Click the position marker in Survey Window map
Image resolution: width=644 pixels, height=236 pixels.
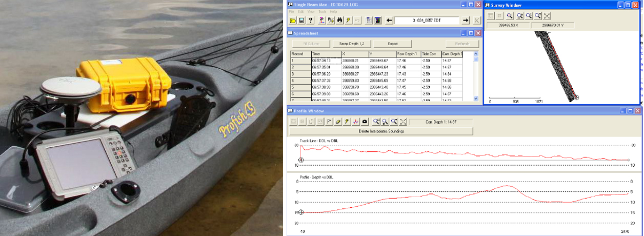coord(576,98)
